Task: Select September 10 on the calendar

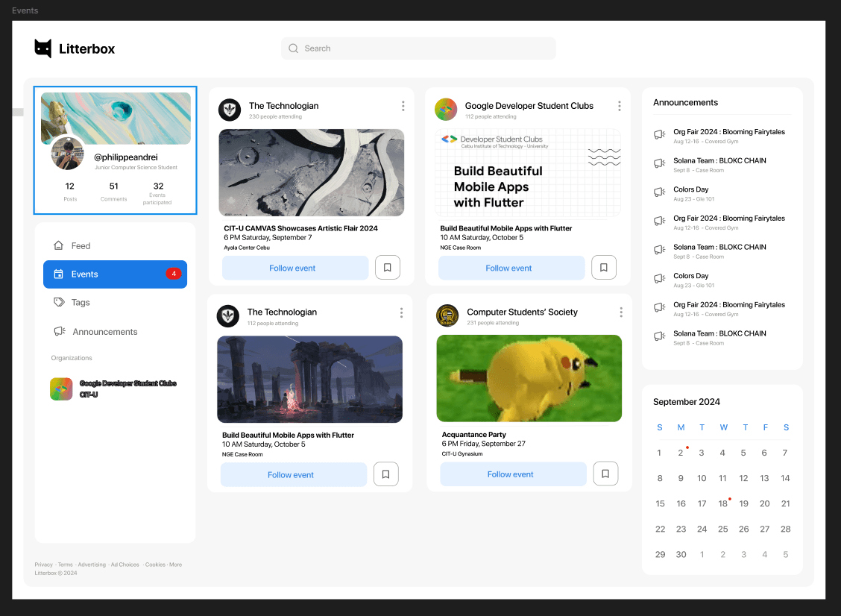Action: point(702,478)
